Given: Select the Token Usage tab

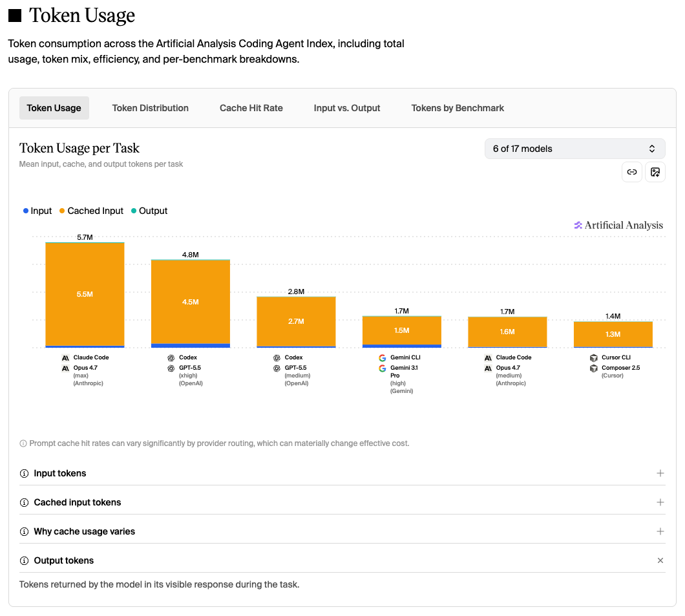Looking at the screenshot, I should [54, 108].
